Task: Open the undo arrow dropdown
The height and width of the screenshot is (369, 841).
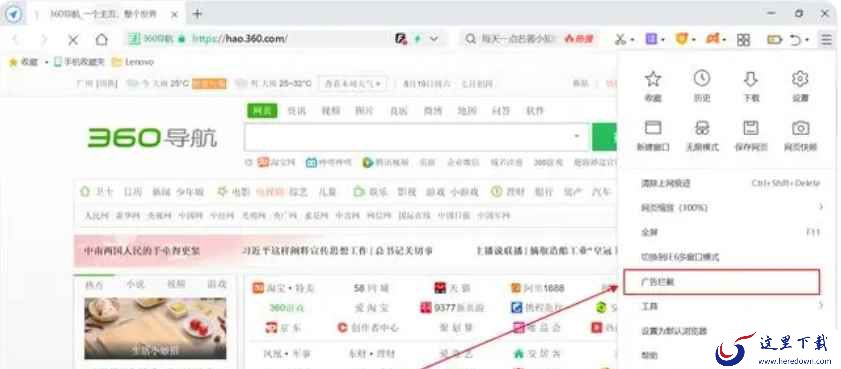Action: (808, 40)
